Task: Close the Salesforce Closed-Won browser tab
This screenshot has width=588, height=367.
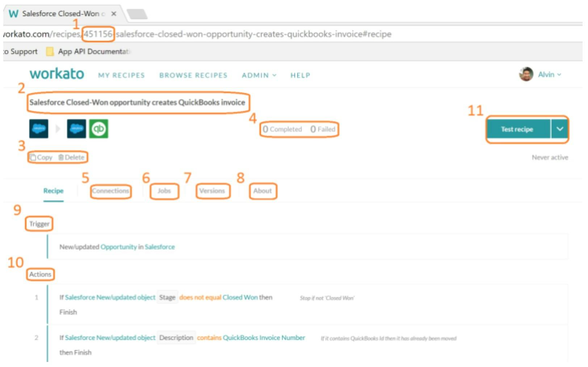Action: pyautogui.click(x=114, y=14)
